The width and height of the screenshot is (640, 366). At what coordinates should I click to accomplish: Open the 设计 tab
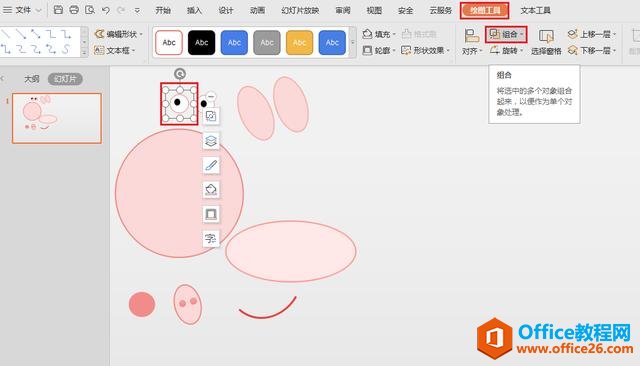click(226, 10)
